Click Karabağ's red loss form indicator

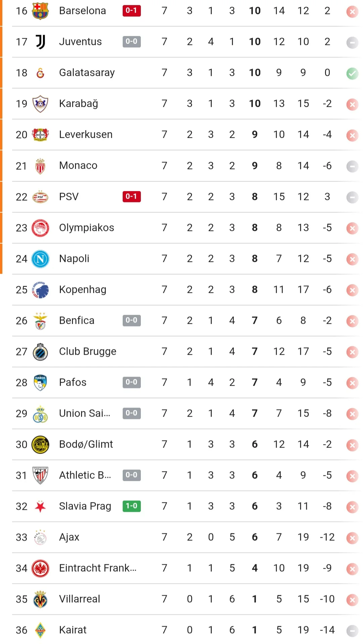(x=352, y=104)
